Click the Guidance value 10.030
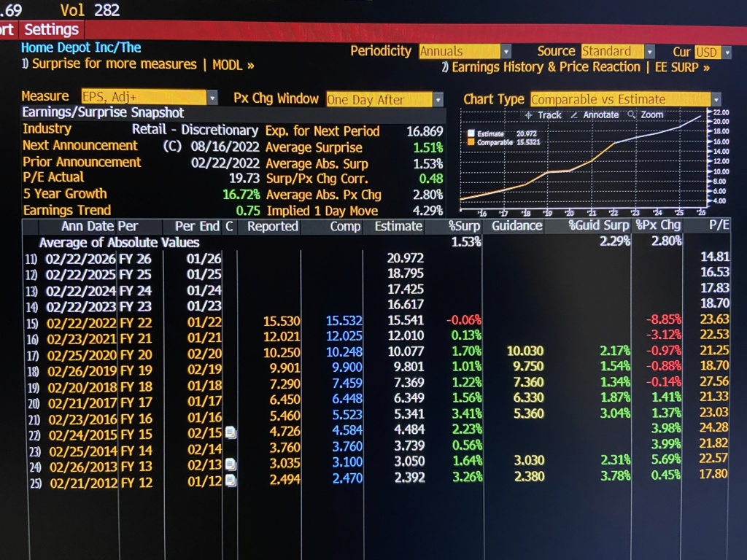Image resolution: width=747 pixels, height=560 pixels. pos(525,351)
